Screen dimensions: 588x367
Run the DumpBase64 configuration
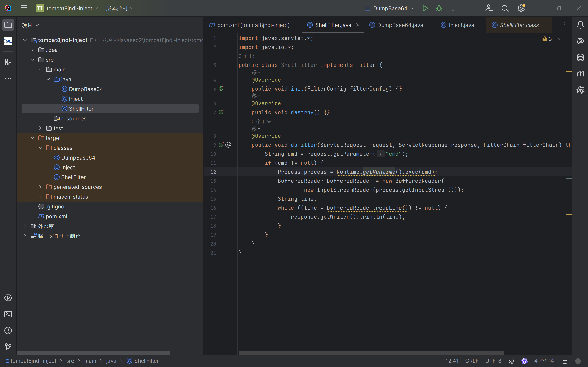[425, 8]
